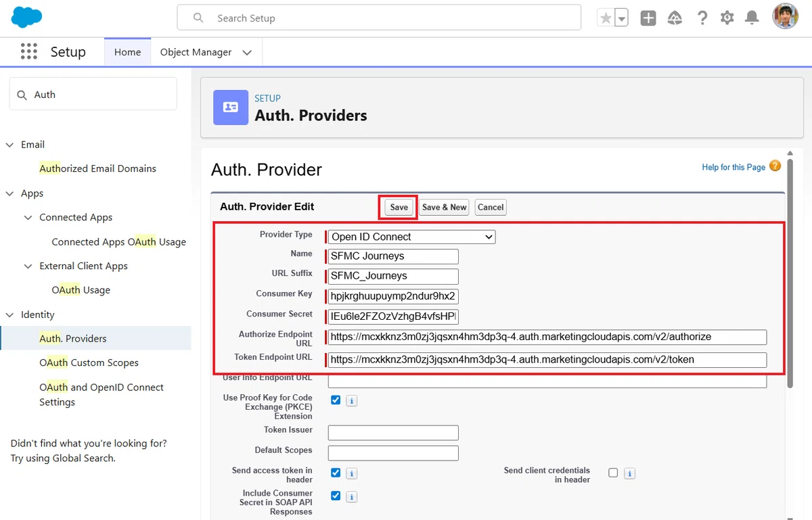The height and width of the screenshot is (520, 812).
Task: Collapse the External Client Apps node
Action: (x=28, y=266)
